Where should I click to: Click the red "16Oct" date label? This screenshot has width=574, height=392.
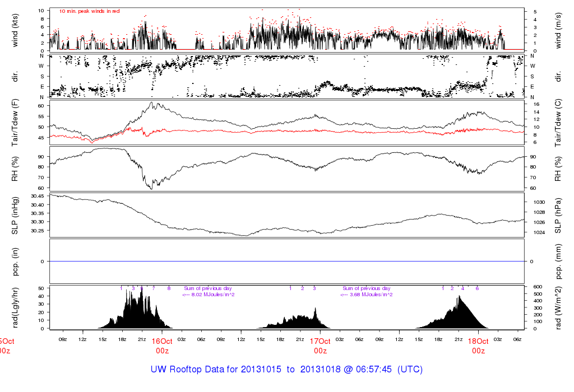tap(162, 341)
